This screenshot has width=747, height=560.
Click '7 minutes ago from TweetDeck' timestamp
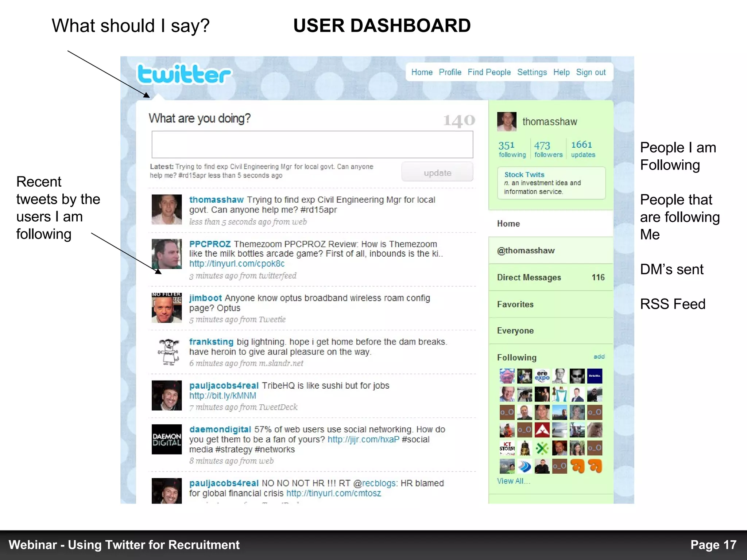243,407
